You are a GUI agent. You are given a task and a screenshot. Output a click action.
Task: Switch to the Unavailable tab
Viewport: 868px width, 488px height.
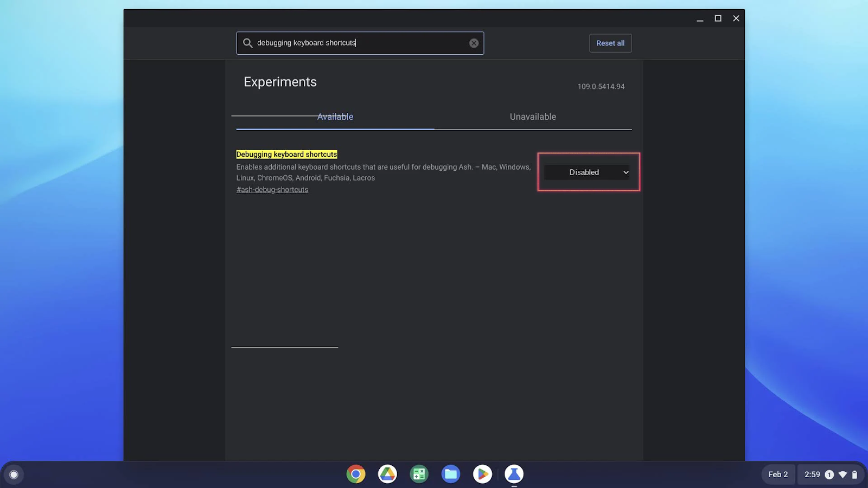click(x=533, y=117)
